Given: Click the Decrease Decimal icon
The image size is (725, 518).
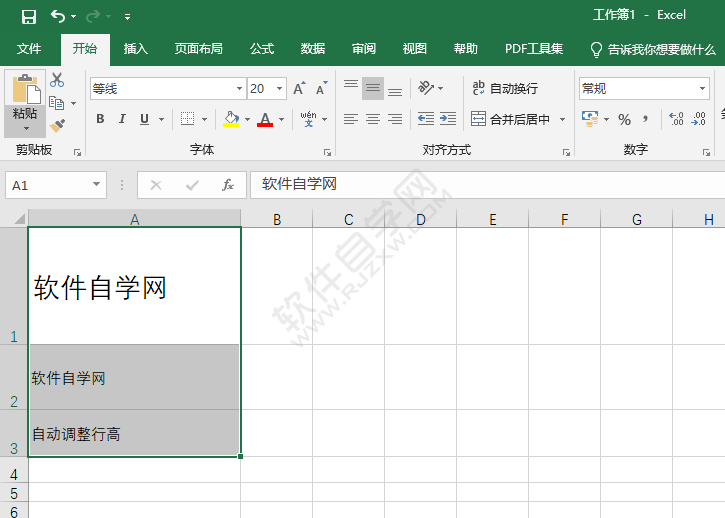Looking at the screenshot, I should coord(698,119).
